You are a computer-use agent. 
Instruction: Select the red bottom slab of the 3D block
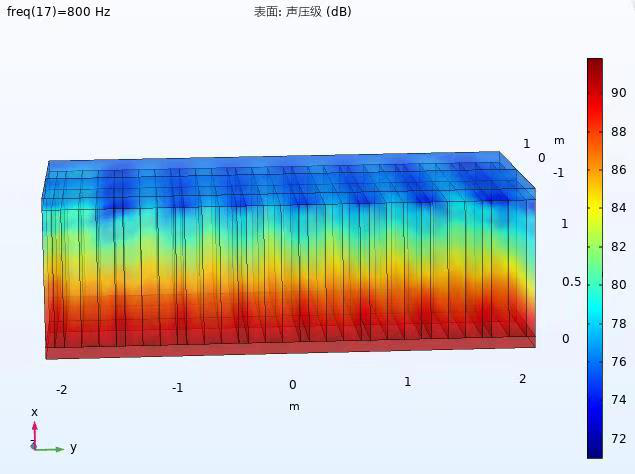(x=290, y=345)
